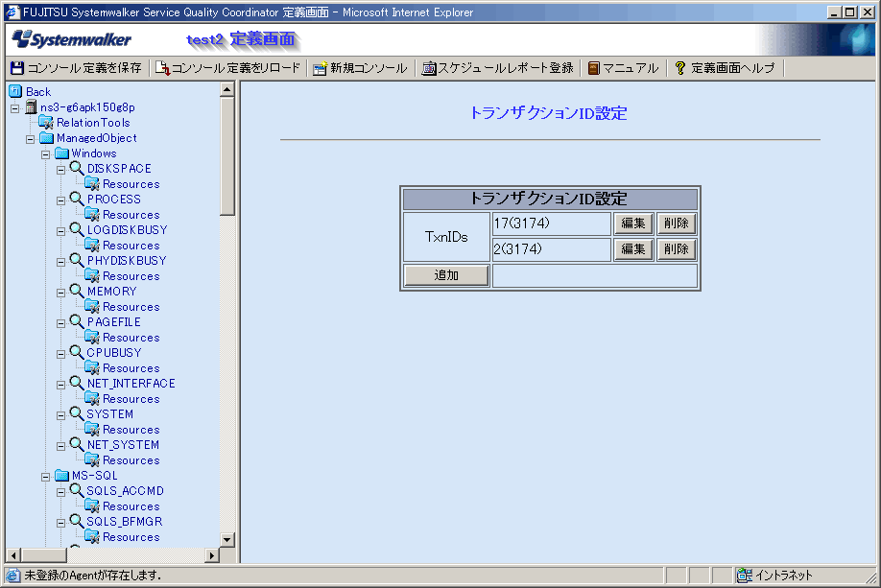Click the schedule report registration icon
Screen dimensions: 881x588
pyautogui.click(x=429, y=68)
